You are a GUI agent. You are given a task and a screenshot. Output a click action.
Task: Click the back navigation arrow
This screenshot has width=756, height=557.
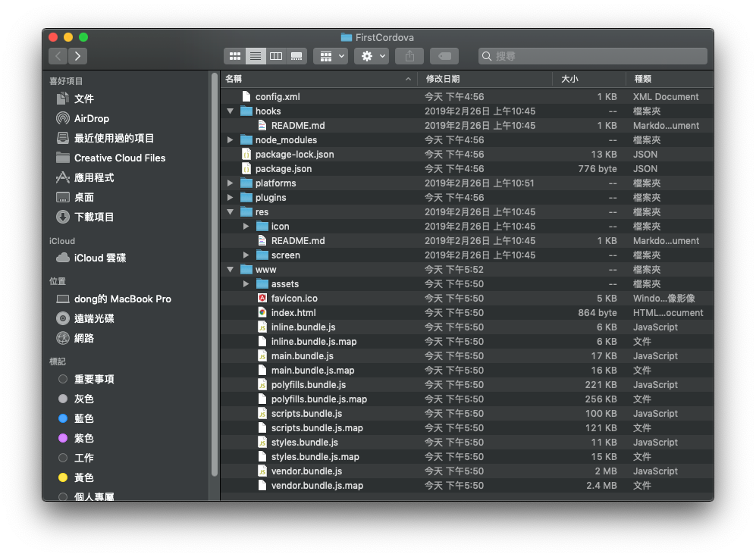tap(58, 55)
